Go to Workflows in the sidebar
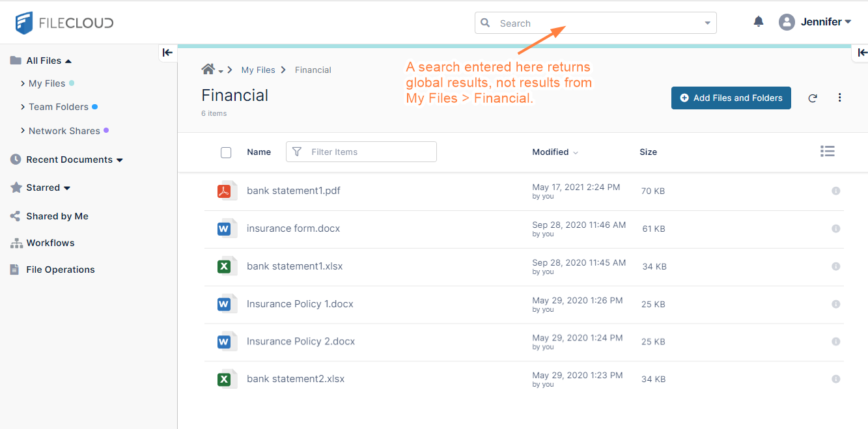Screen dimensions: 868x429 pos(50,243)
